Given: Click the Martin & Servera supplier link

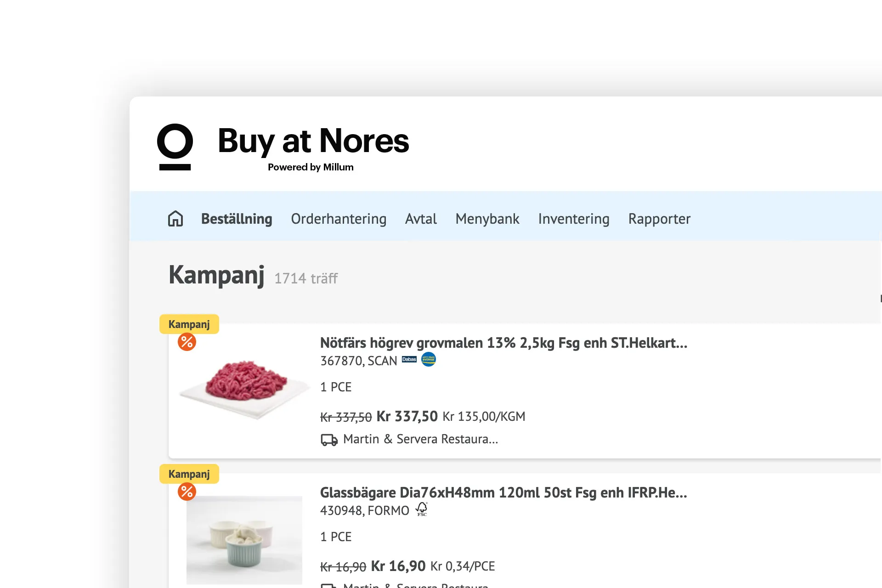Looking at the screenshot, I should [420, 439].
